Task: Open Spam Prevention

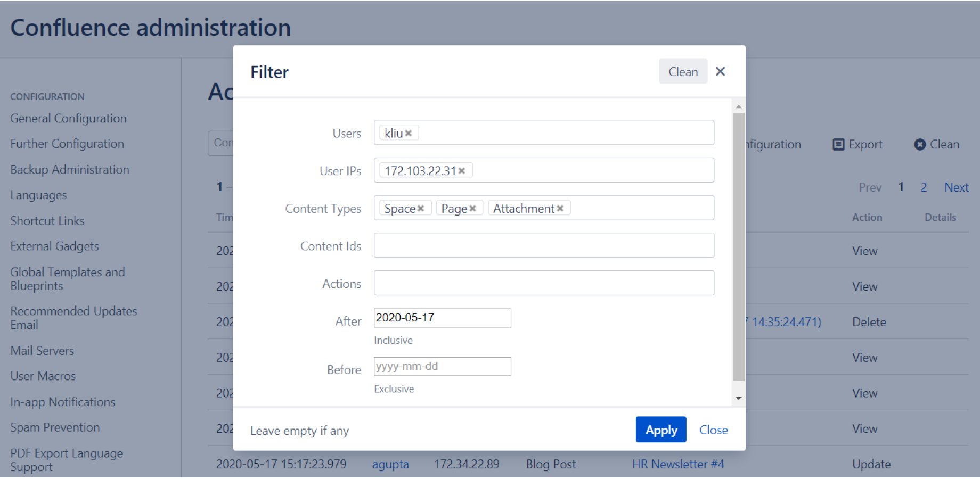Action: tap(55, 427)
